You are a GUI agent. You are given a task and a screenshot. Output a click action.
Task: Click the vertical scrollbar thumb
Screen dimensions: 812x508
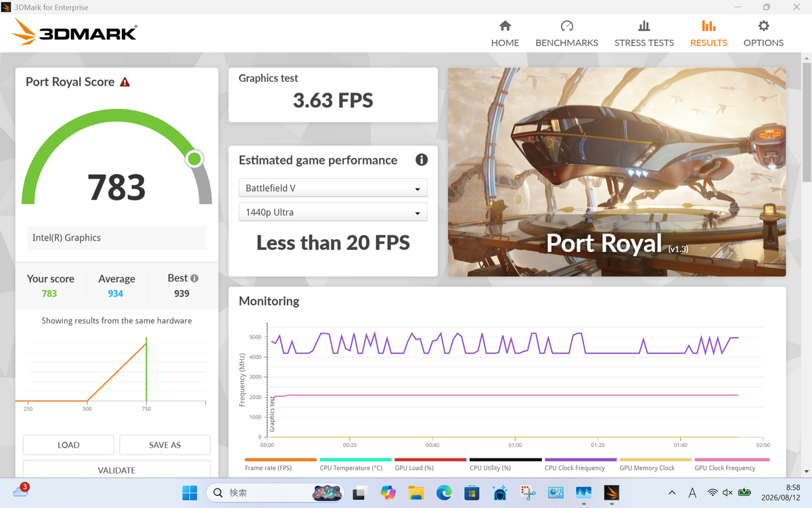(x=806, y=122)
